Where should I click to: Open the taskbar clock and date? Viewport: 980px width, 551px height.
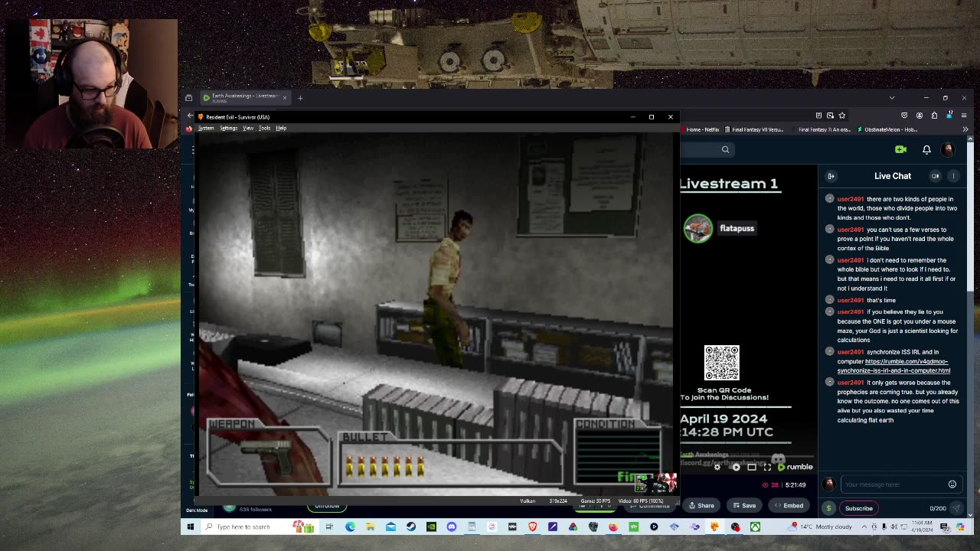pyautogui.click(x=921, y=527)
